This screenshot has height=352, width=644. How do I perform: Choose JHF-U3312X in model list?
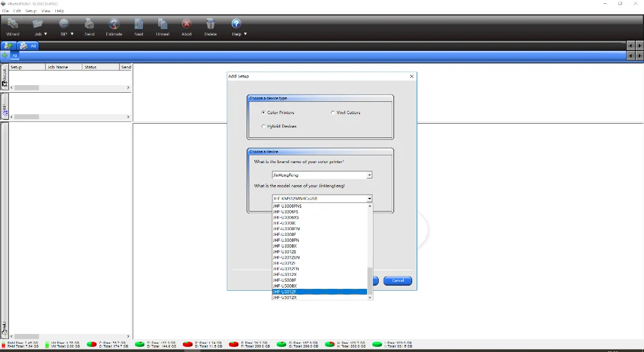319,274
